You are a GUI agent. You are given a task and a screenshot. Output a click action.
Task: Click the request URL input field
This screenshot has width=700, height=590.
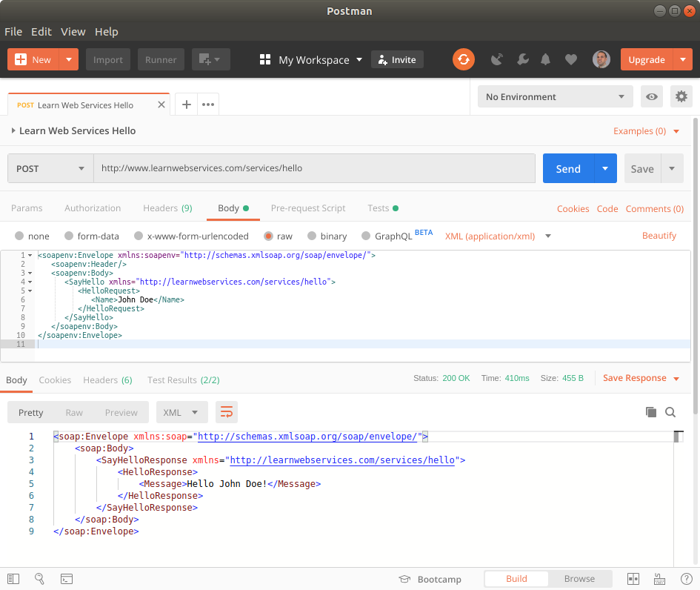point(314,168)
